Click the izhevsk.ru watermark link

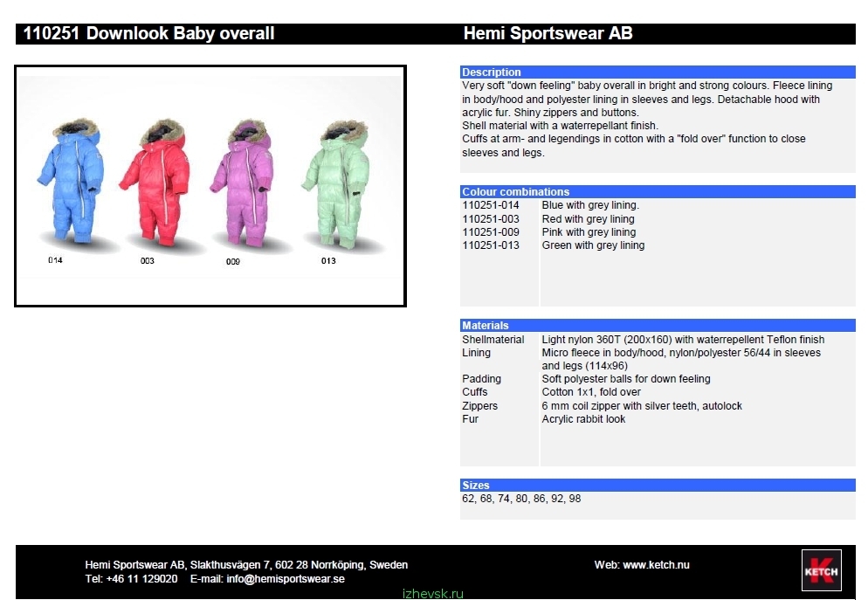pyautogui.click(x=433, y=594)
